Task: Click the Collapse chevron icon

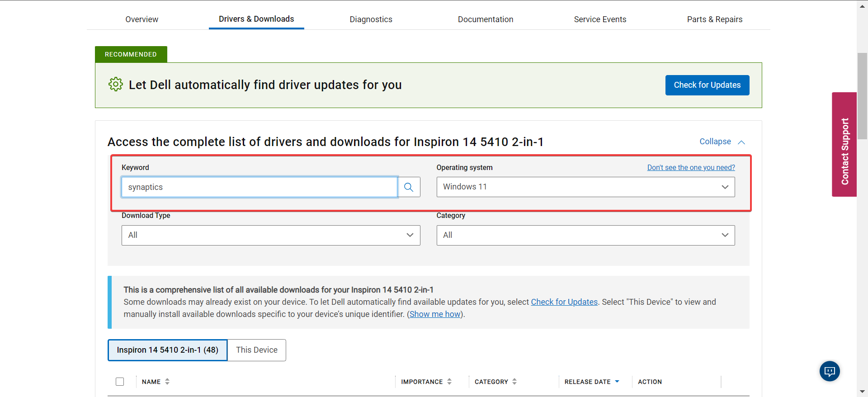Action: [x=741, y=142]
